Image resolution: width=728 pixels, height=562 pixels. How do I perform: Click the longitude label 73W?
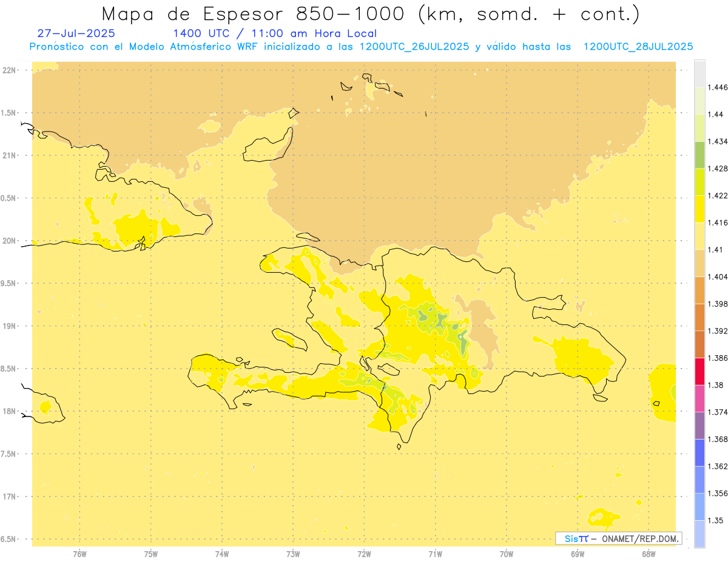293,554
